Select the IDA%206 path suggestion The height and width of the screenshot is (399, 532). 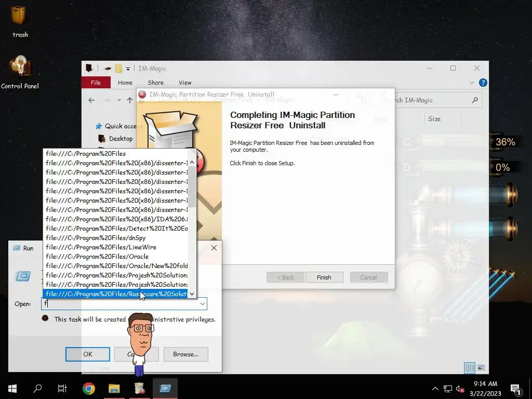pos(116,219)
